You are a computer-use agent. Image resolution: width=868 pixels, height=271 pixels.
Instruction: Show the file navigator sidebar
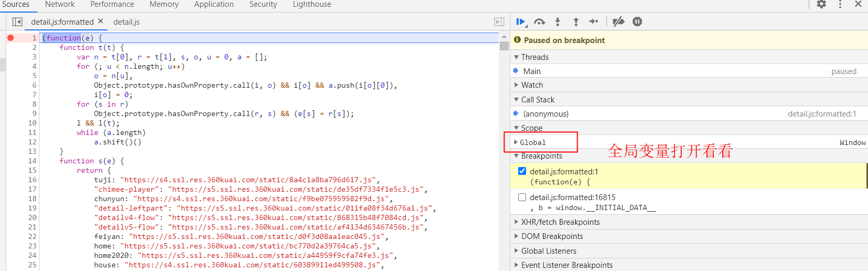(17, 22)
